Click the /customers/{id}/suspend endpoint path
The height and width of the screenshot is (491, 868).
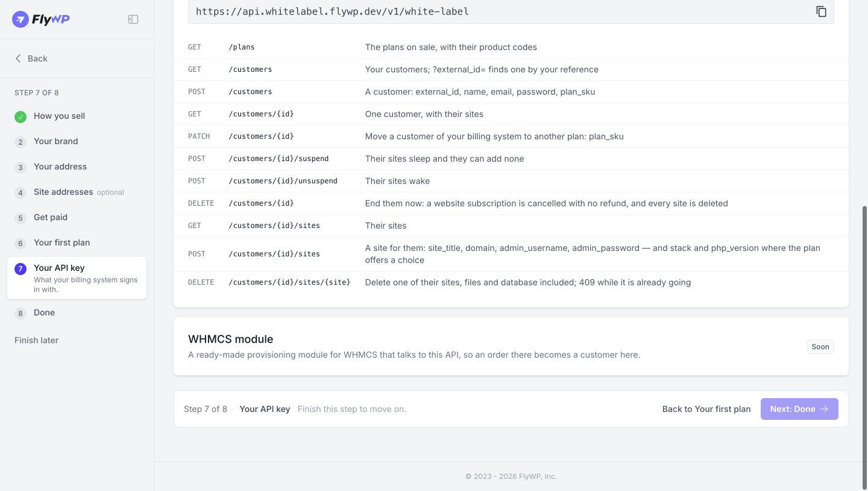278,159
